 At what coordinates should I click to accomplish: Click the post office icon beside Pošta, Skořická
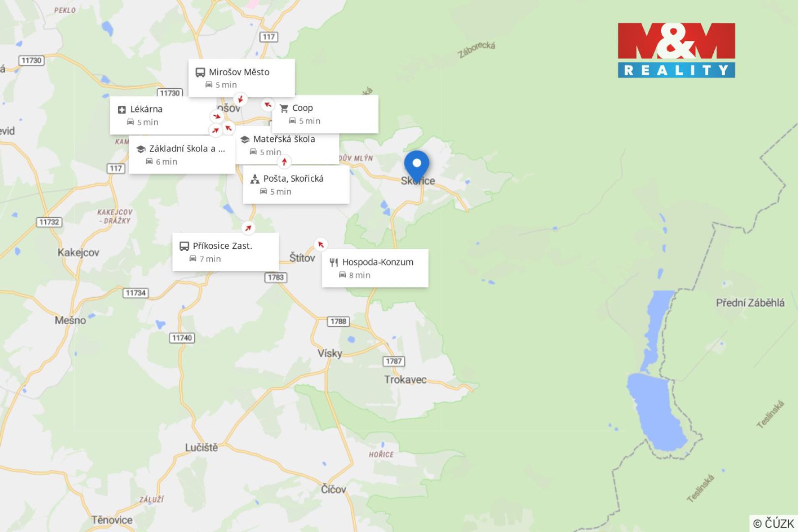coord(255,179)
